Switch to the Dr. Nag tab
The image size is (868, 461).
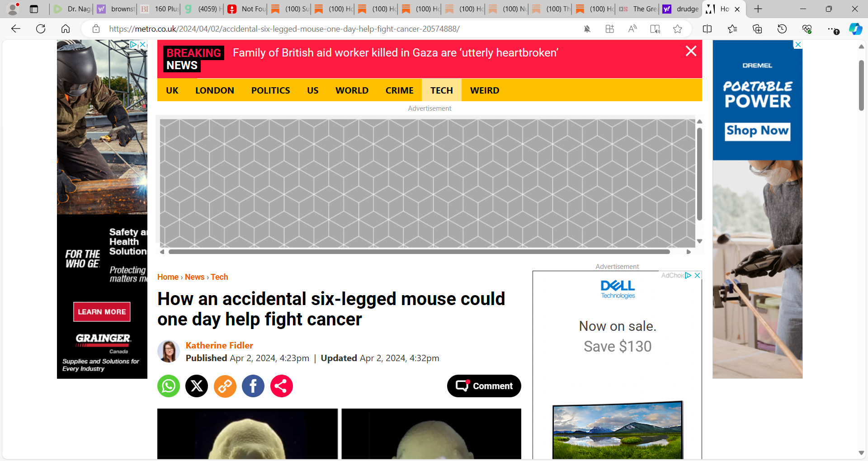(x=72, y=9)
